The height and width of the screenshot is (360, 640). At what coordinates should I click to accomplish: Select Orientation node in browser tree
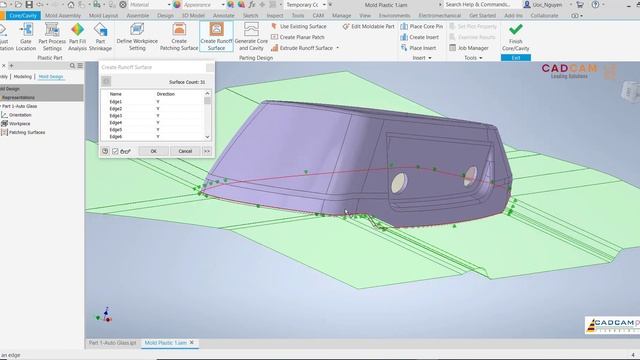point(16,115)
